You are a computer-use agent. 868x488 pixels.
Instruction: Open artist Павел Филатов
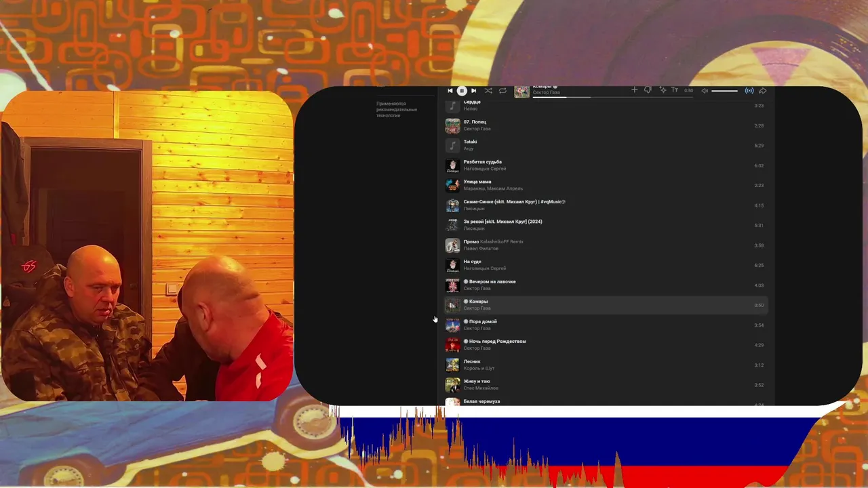pos(481,249)
